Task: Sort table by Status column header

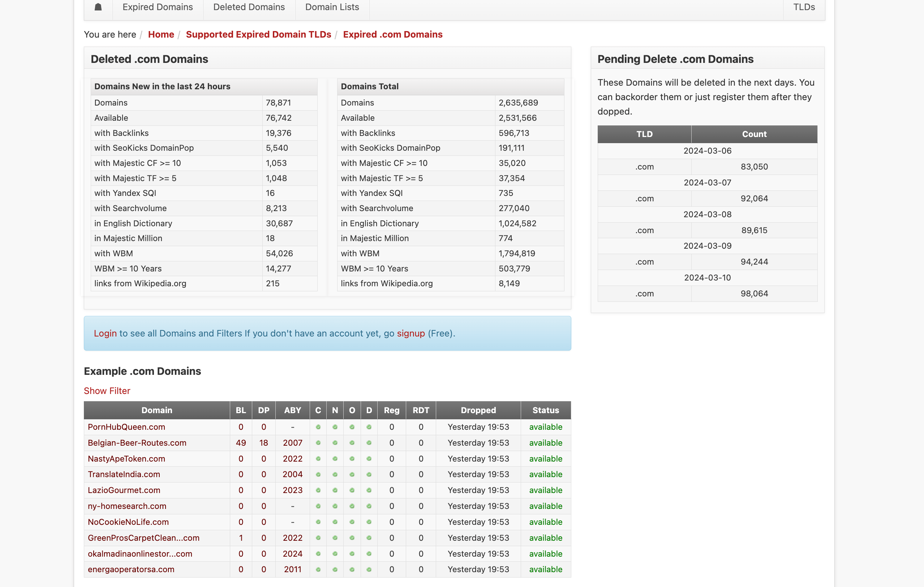Action: 546,410
